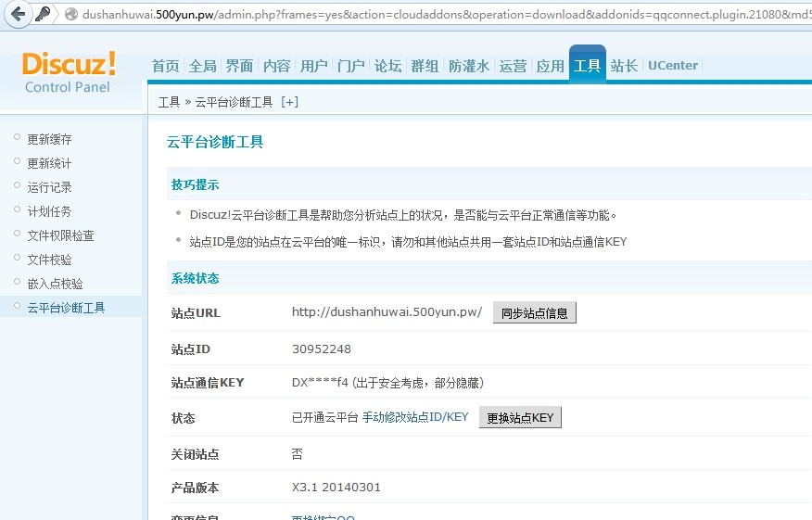Open 文件校验 in the sidebar
This screenshot has width=812, height=520.
[x=50, y=260]
